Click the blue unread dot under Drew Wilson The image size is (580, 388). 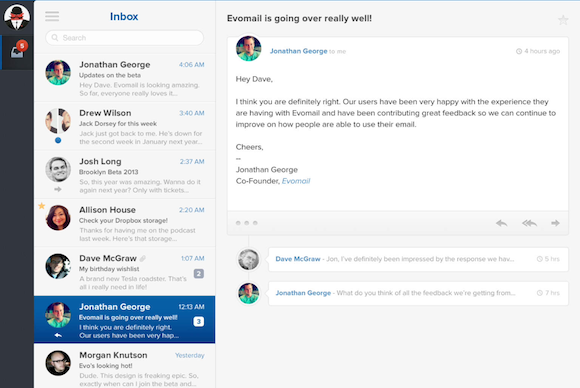tap(58, 140)
